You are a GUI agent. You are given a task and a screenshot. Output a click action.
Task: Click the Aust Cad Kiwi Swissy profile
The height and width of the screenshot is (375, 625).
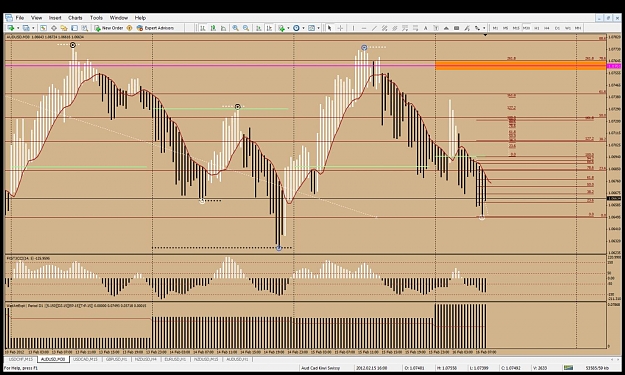(321, 368)
